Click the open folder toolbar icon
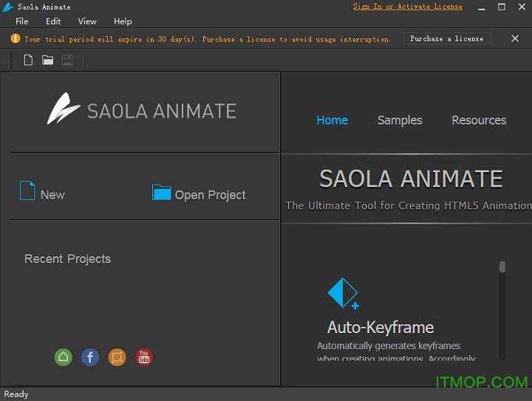Screen dimensions: 532x401 47,60
